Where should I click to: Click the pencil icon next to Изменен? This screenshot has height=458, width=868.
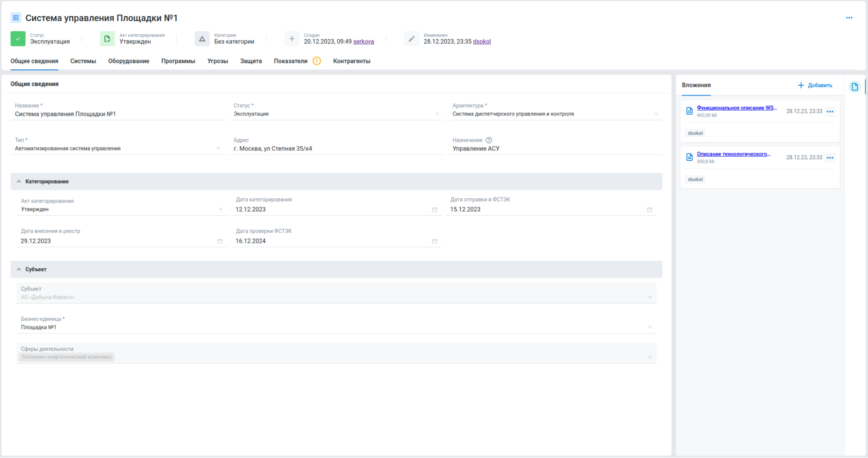point(412,39)
